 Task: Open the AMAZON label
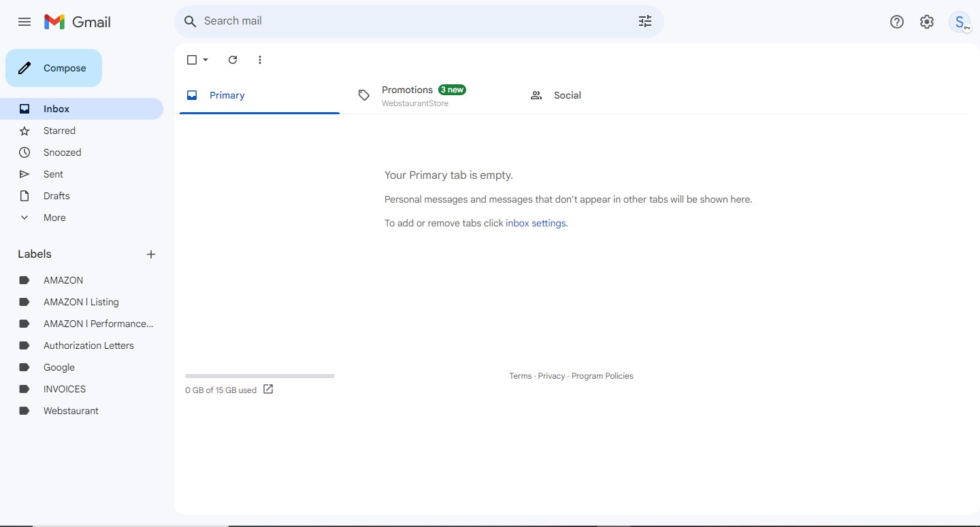[x=82, y=280]
